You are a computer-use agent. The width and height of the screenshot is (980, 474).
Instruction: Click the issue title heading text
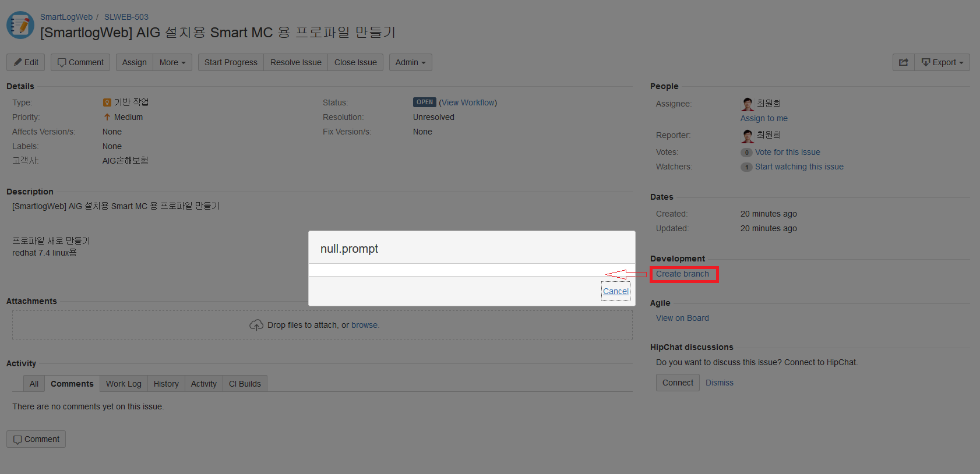tap(218, 33)
